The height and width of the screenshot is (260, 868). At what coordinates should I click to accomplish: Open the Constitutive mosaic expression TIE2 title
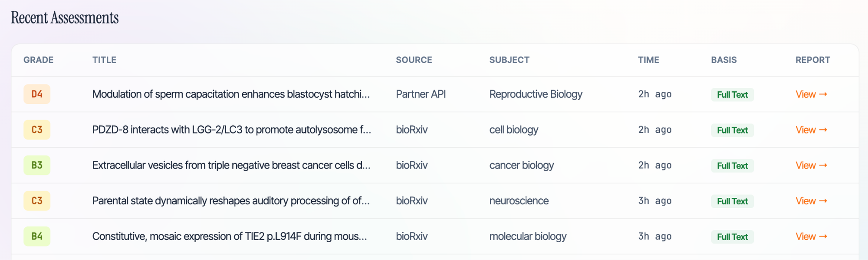click(x=229, y=237)
